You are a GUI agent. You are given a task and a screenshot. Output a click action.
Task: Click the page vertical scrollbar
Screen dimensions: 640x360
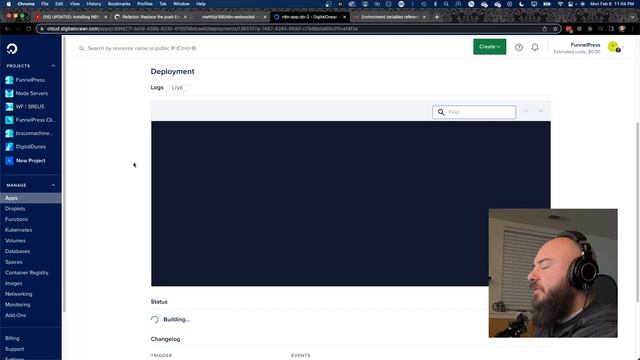pyautogui.click(x=638, y=212)
